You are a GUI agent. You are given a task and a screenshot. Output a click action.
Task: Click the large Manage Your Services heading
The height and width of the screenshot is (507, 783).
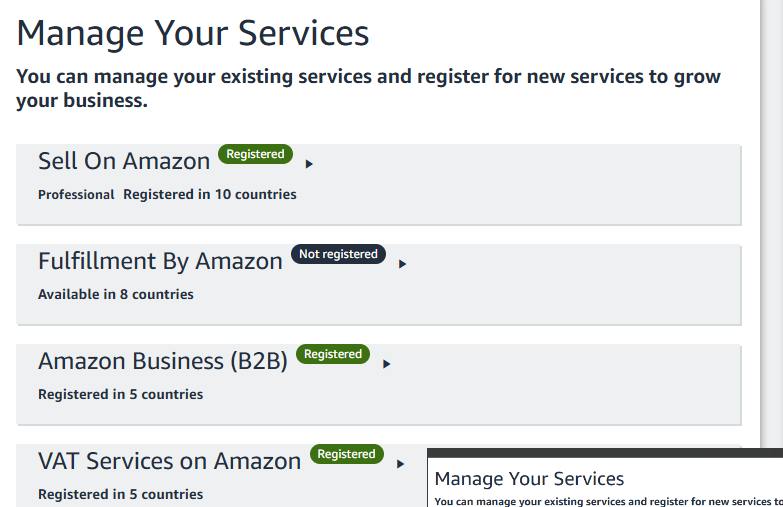point(193,33)
